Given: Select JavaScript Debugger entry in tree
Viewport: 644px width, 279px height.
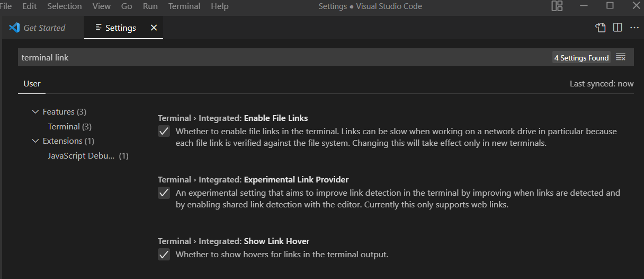Looking at the screenshot, I should [x=88, y=156].
